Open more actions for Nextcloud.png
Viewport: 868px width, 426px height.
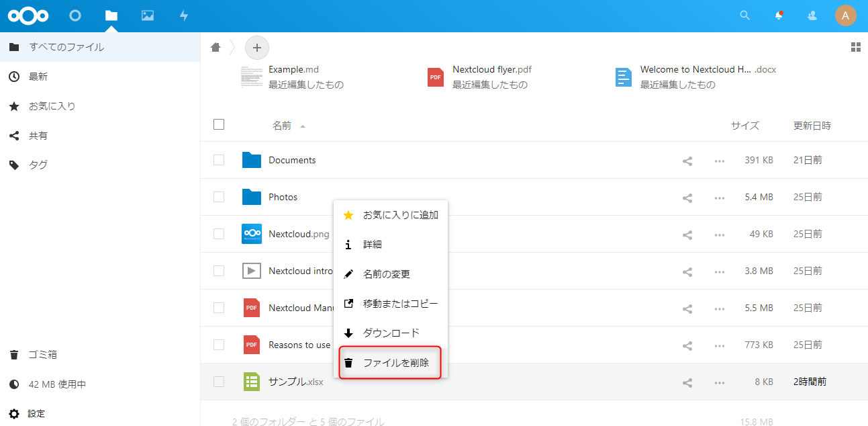click(x=720, y=235)
